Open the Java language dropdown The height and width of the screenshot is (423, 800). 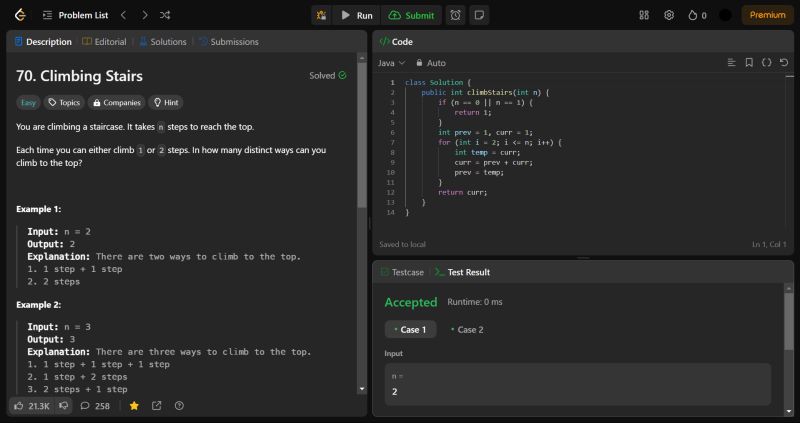coord(385,63)
